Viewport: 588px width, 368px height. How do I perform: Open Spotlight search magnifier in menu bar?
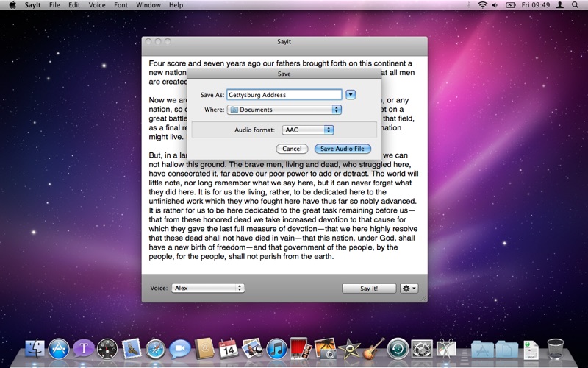click(x=575, y=5)
